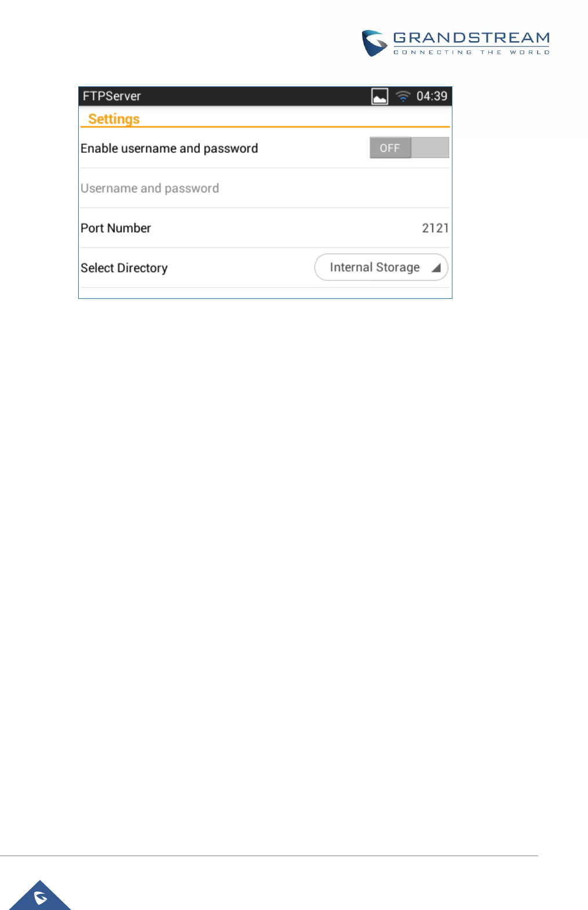Tap the small triangle on Internal Storage
This screenshot has height=910, width=588.
pyautogui.click(x=436, y=268)
